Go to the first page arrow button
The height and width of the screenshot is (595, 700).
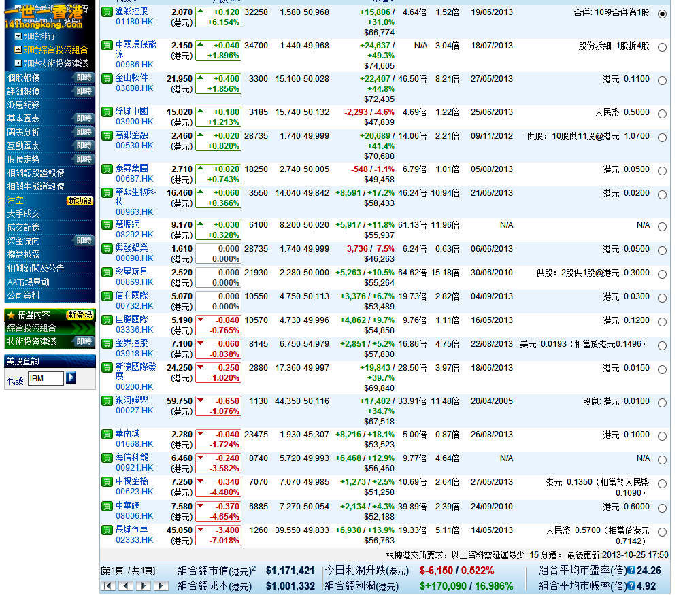point(108,585)
